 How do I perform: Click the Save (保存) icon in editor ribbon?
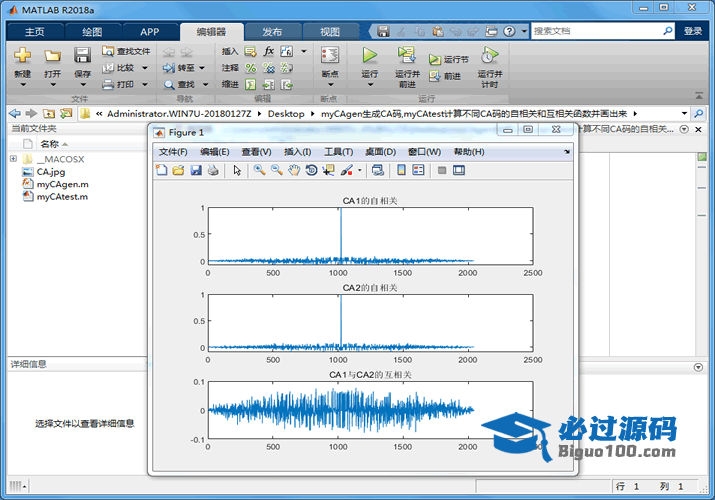tap(82, 57)
